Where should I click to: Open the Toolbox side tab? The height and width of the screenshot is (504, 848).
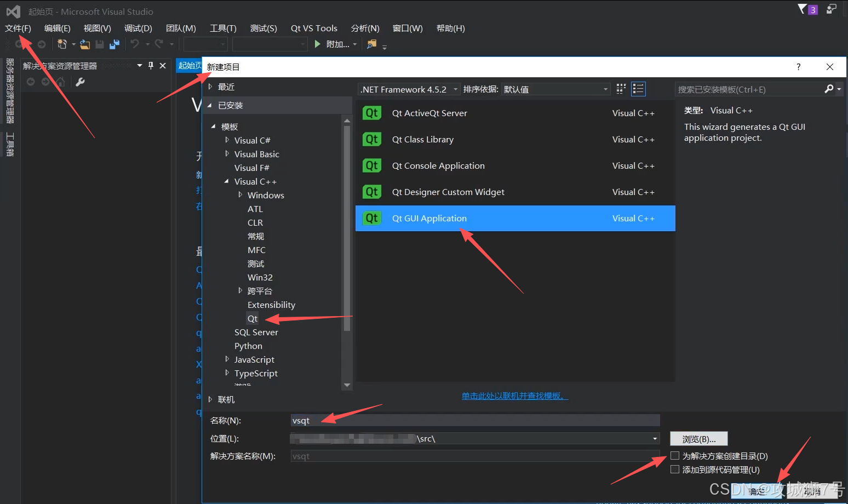point(10,144)
